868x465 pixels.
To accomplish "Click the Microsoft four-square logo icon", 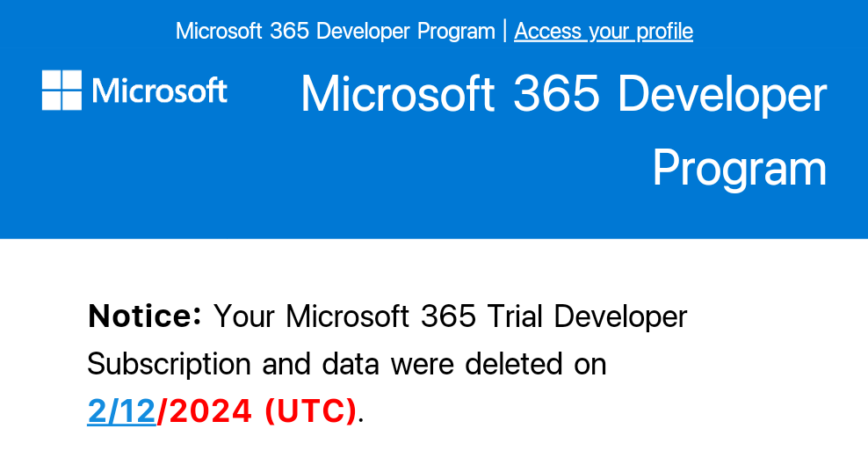I will [61, 91].
